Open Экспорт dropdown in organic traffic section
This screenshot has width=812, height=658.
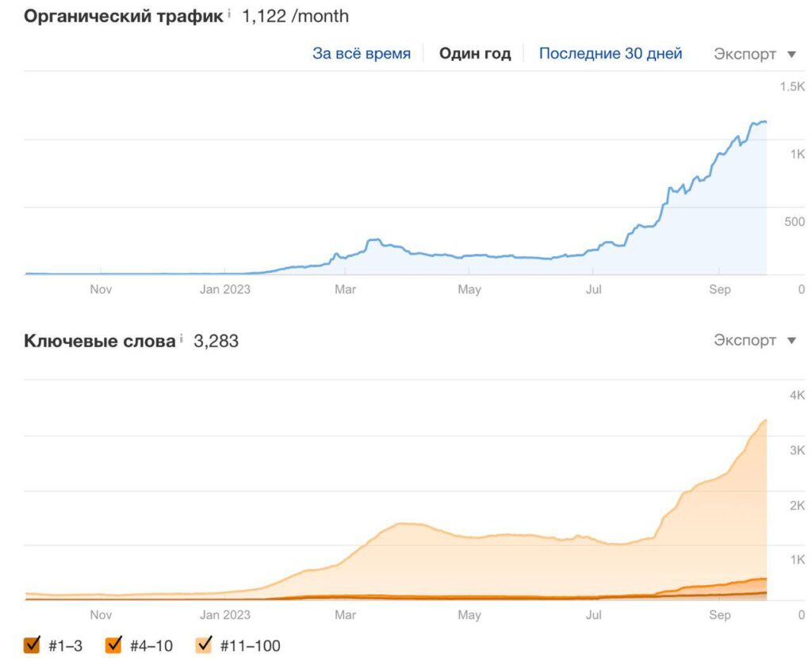click(754, 54)
